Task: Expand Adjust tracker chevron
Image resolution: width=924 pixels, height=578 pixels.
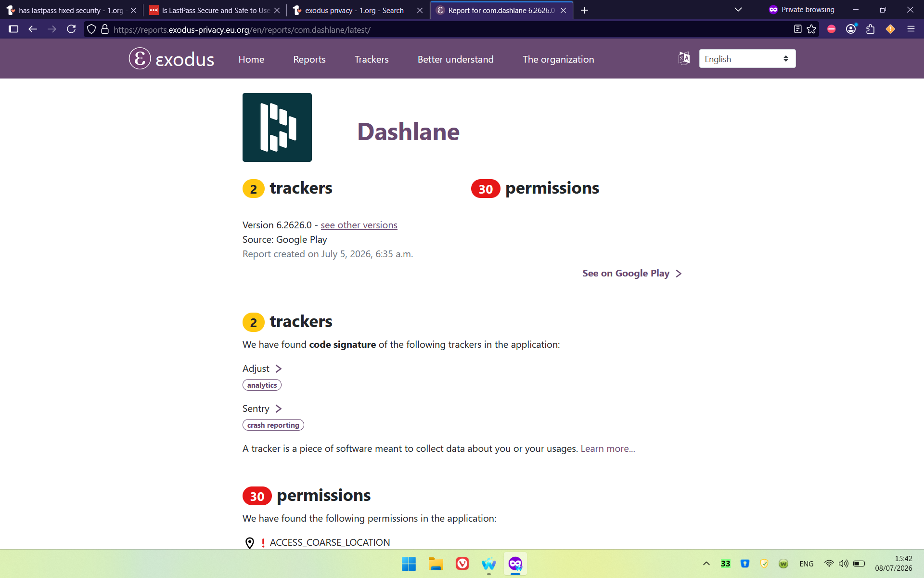Action: pos(278,368)
